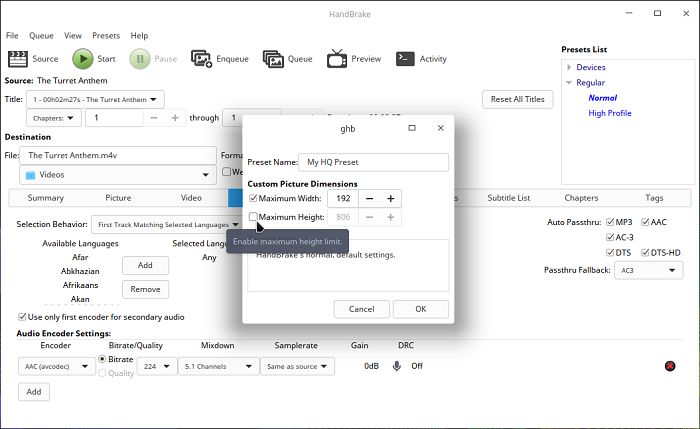Click the Source film clapper icon
Image resolution: width=700 pixels, height=429 pixels.
[18, 59]
